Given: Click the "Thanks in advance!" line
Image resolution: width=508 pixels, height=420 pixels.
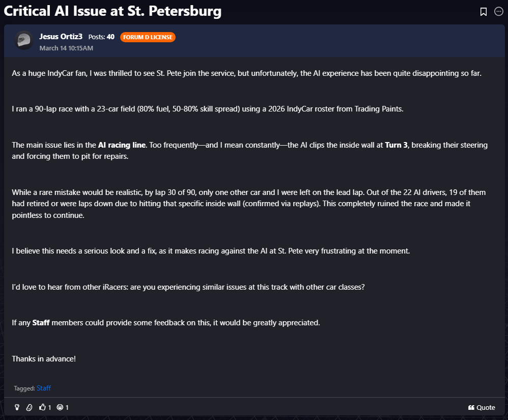Looking at the screenshot, I should click(x=44, y=358).
